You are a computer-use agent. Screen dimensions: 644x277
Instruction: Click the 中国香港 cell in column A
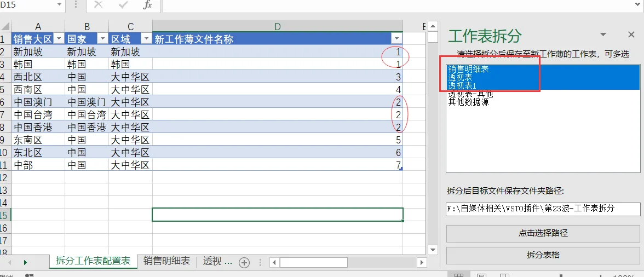click(x=38, y=127)
